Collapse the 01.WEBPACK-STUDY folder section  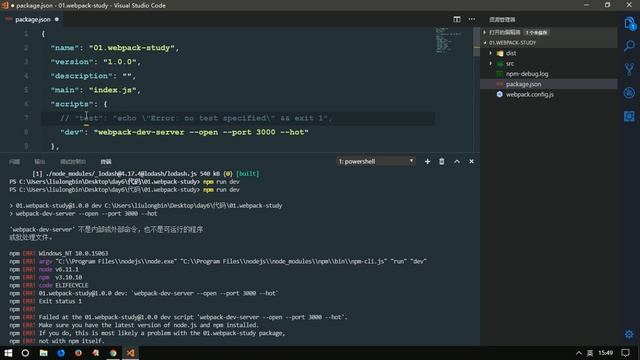click(484, 42)
